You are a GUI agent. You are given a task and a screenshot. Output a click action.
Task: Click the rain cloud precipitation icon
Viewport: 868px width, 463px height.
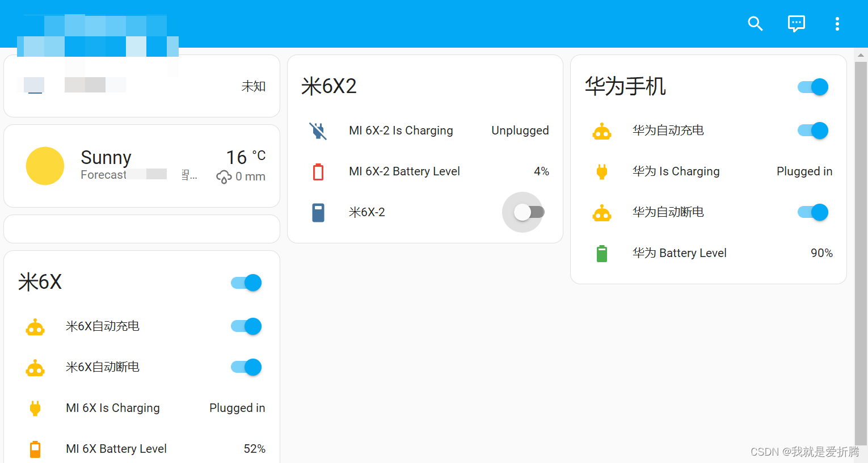[x=224, y=177]
